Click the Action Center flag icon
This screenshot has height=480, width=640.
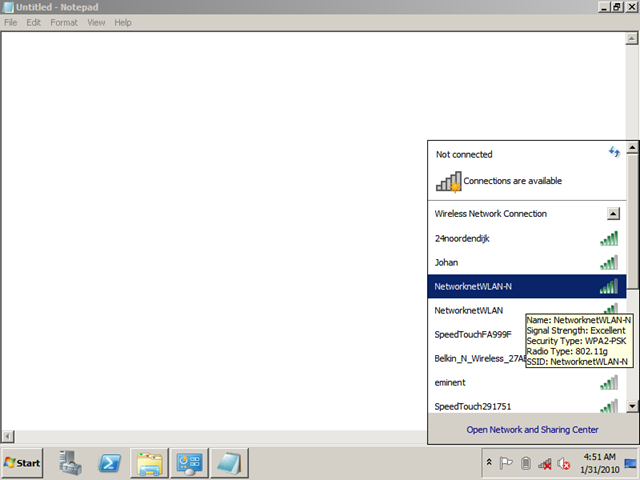point(506,463)
